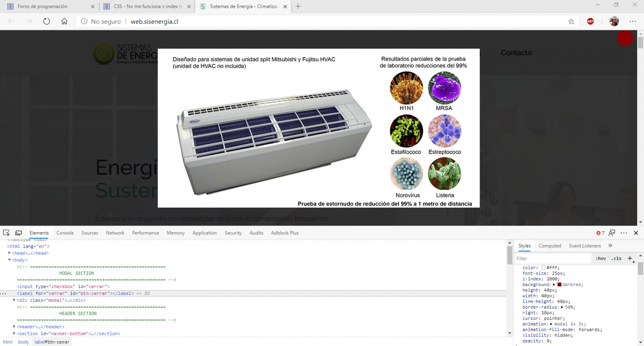Image resolution: width=644 pixels, height=346 pixels.
Task: Click the red error count badge
Action: 600,233
